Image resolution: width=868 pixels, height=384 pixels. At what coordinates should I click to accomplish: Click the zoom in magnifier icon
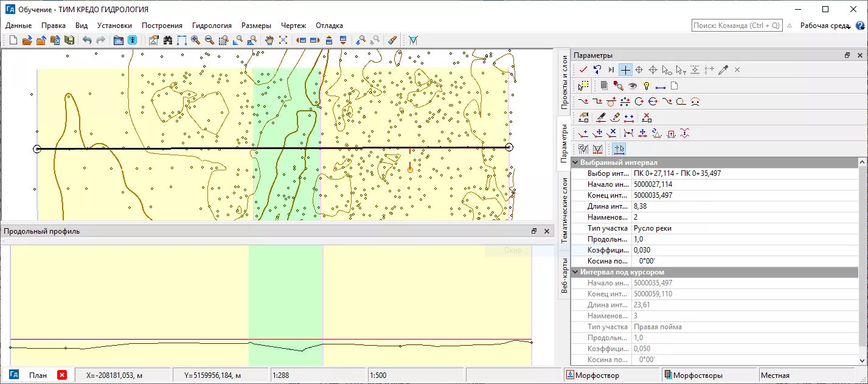(195, 40)
